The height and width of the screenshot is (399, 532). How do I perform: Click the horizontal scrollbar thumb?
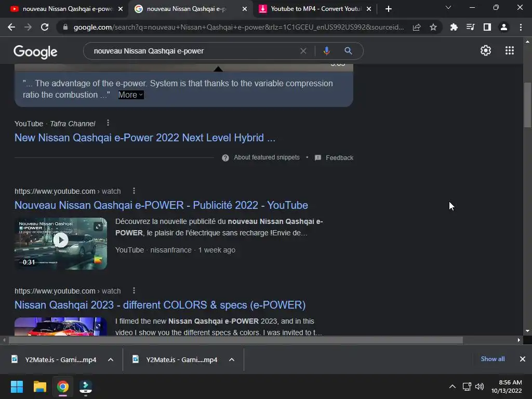236,340
